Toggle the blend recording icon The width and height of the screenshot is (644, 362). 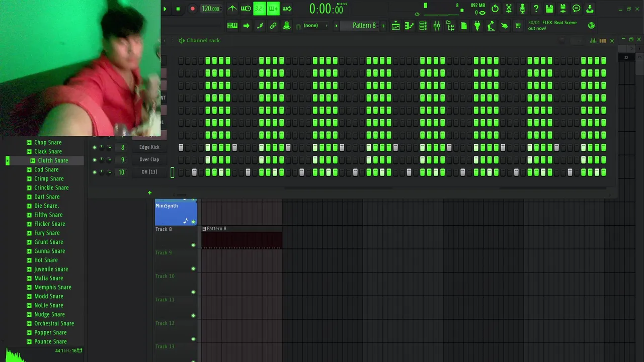click(x=273, y=9)
